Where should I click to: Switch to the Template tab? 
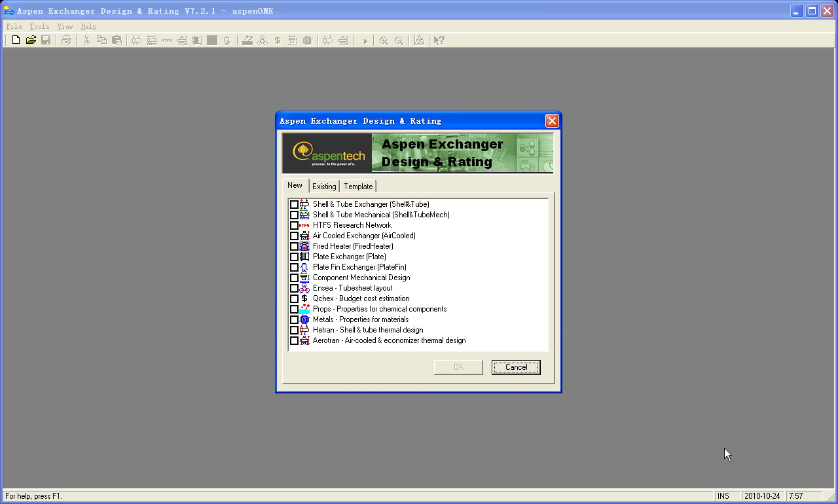click(x=358, y=187)
